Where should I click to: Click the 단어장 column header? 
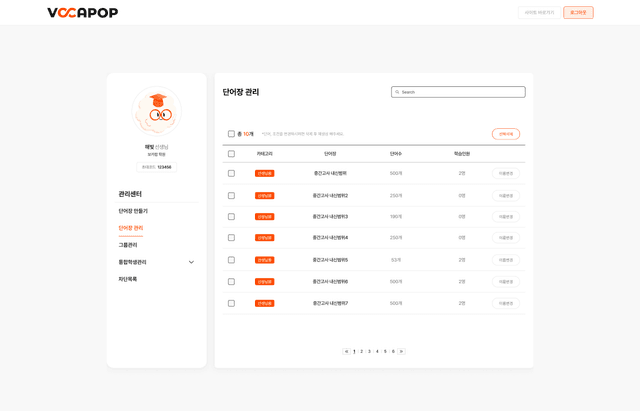pyautogui.click(x=330, y=154)
